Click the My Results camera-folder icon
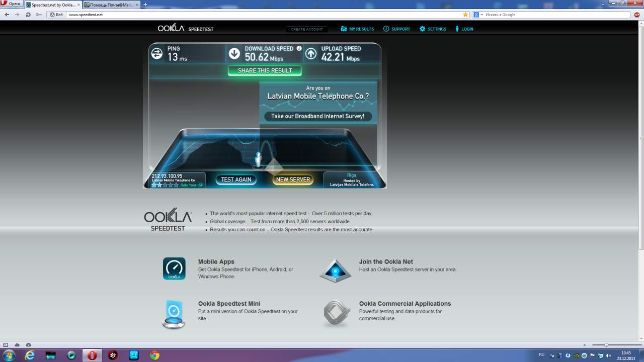 (344, 29)
